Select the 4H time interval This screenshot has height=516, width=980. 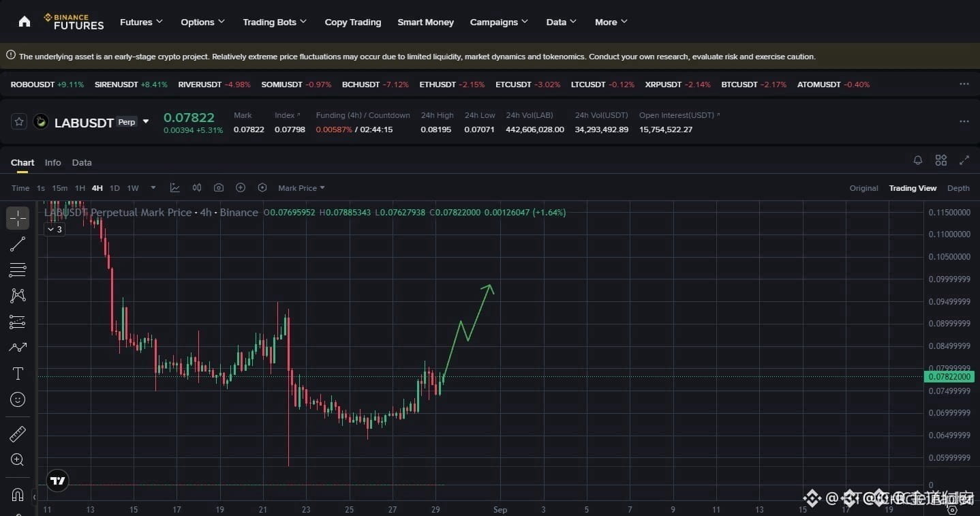[x=97, y=188]
